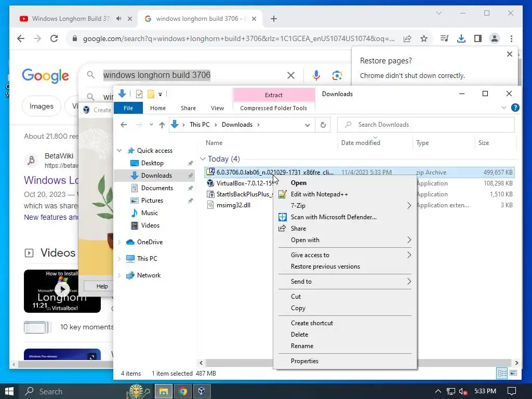Viewport: 532px width, 399px height.
Task: Open BetaWiki Windows Longhorn result link
Action: tap(51, 180)
